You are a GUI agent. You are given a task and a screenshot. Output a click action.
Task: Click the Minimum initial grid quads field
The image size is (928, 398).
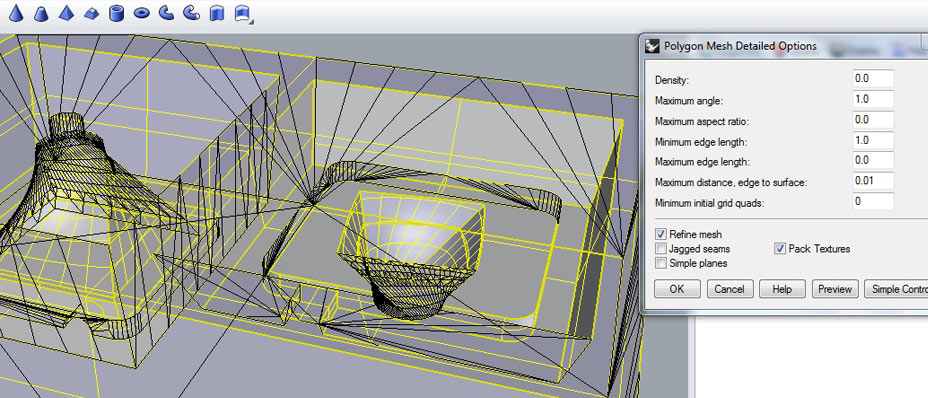[x=873, y=201]
